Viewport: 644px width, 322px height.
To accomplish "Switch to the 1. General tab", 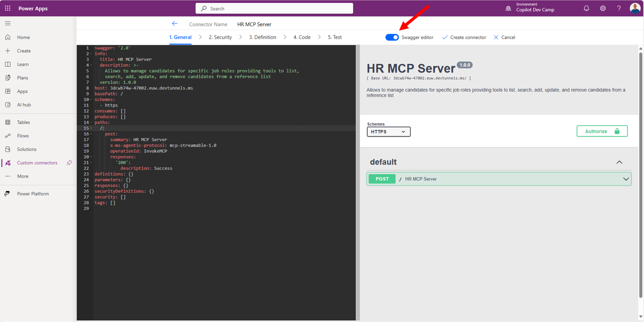I will (180, 37).
